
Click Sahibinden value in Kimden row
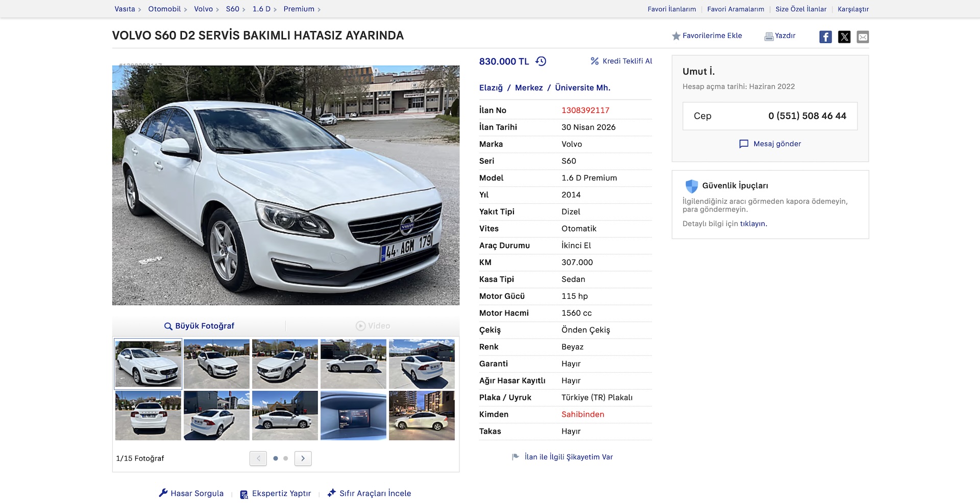click(582, 414)
